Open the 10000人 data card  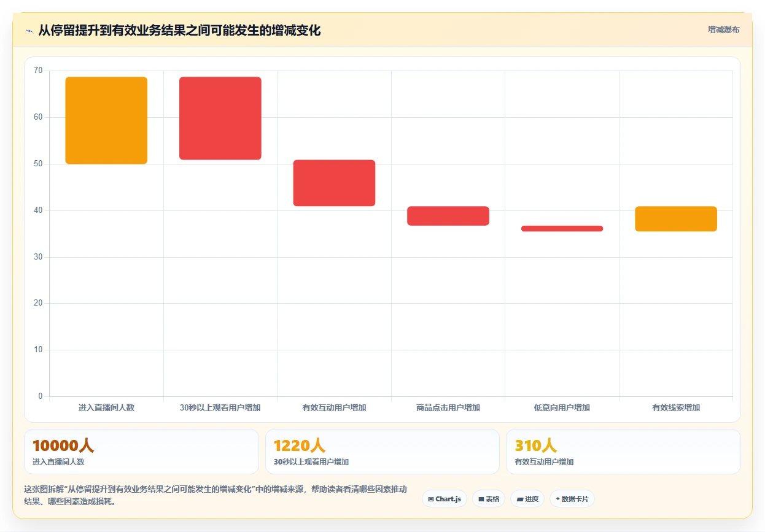(x=141, y=452)
